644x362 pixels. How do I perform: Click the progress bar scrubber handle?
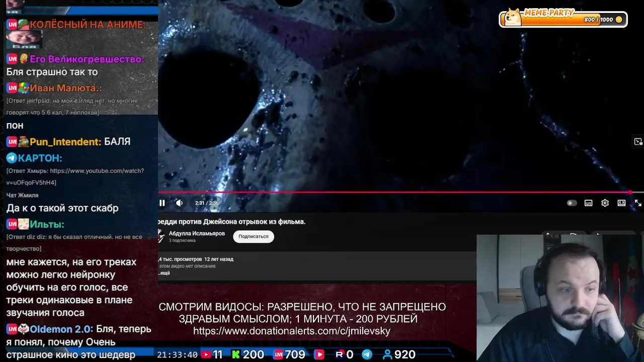coord(630,192)
